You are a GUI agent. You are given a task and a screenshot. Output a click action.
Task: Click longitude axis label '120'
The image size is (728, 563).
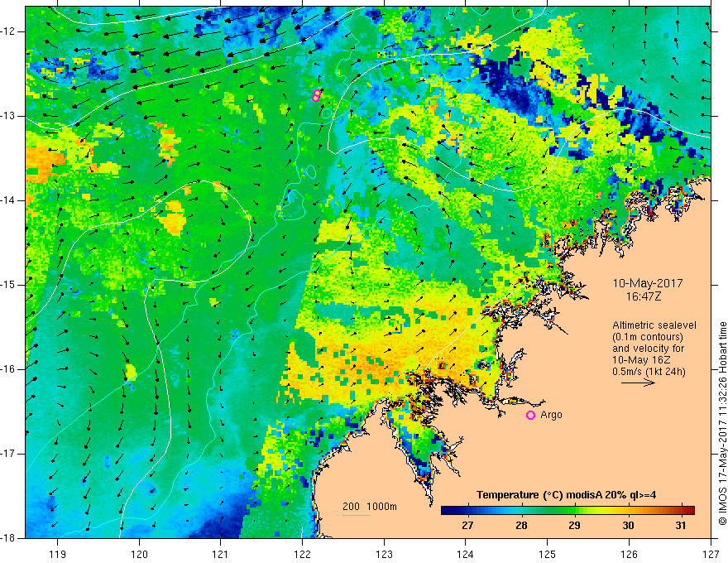139,554
